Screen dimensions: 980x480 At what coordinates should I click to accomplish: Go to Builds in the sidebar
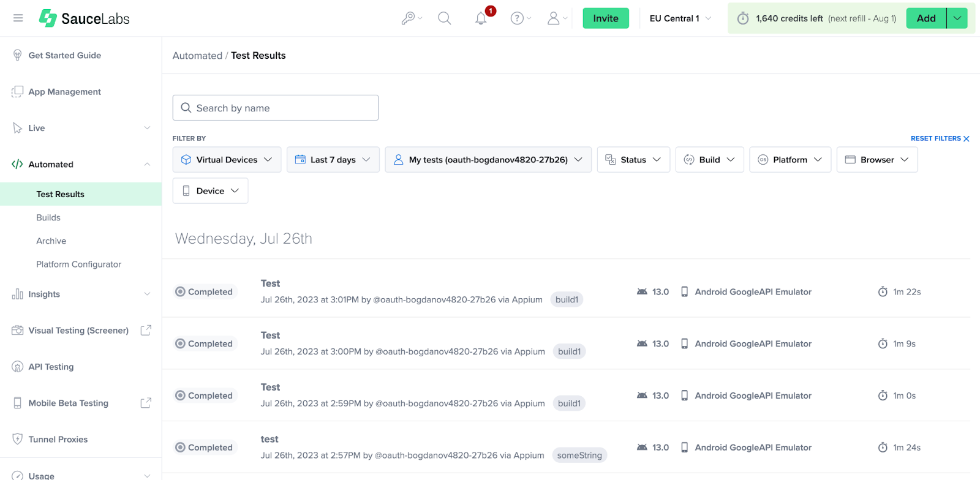click(x=48, y=217)
